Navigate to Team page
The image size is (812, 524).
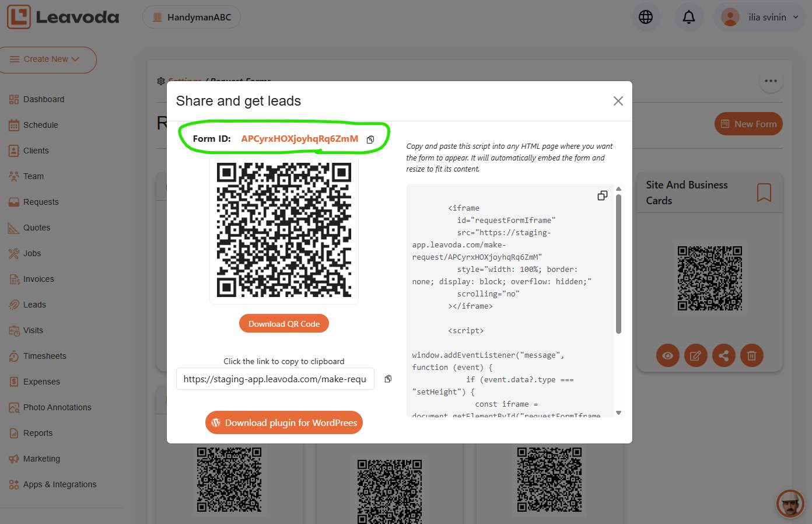point(33,176)
